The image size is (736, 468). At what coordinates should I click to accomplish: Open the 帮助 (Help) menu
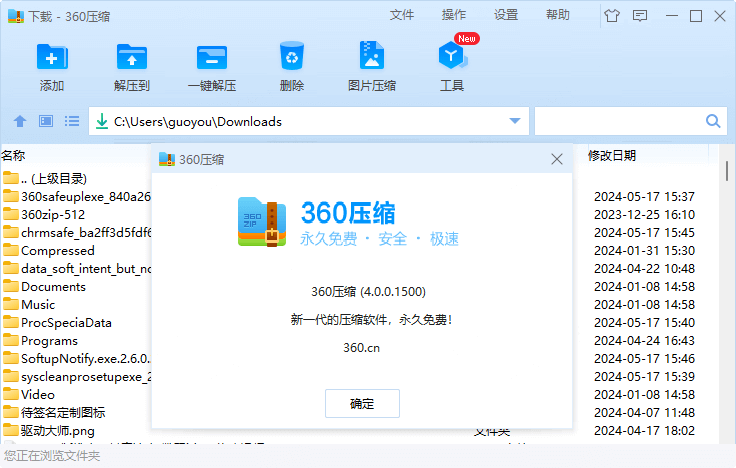[x=558, y=15]
